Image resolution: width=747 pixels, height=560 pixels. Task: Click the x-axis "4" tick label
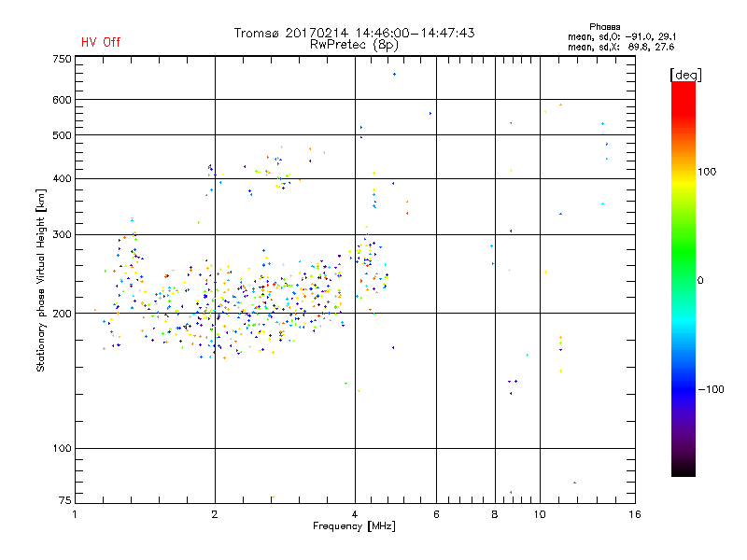(x=355, y=514)
